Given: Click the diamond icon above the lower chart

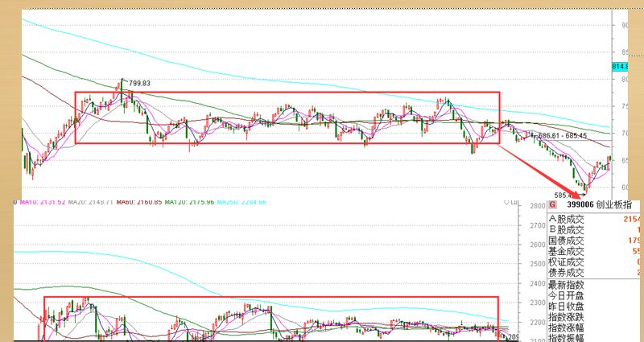Looking at the screenshot, I should click(x=506, y=202).
